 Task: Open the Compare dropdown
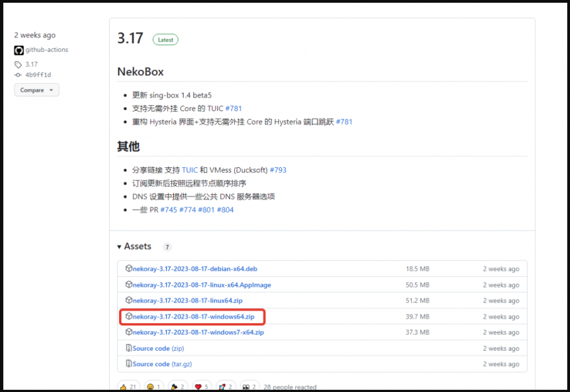(x=36, y=90)
